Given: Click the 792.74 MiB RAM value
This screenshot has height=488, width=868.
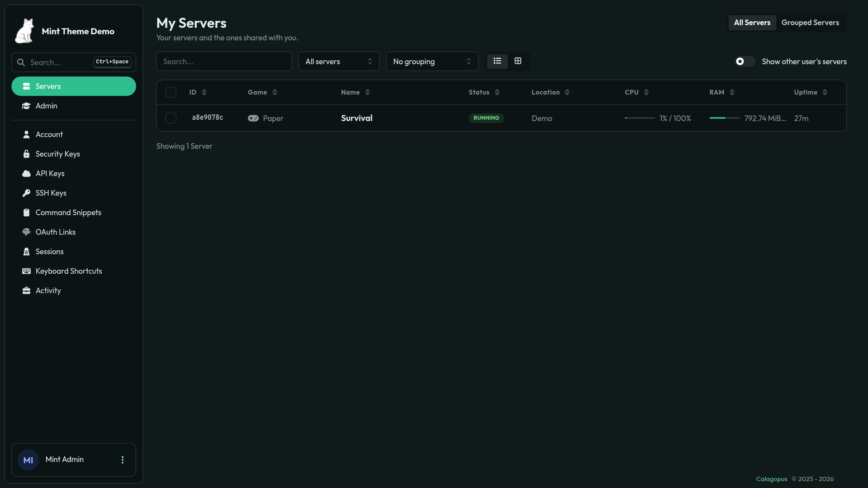Looking at the screenshot, I should click(x=765, y=118).
